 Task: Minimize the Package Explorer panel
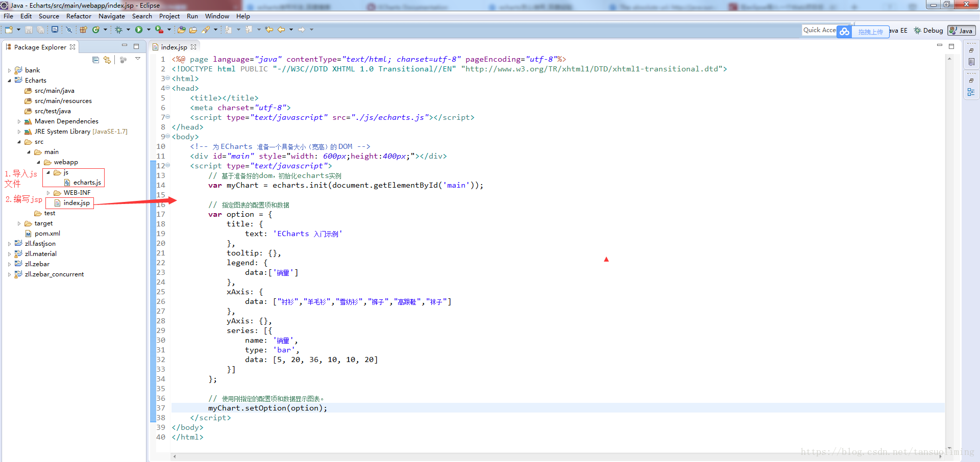(124, 46)
